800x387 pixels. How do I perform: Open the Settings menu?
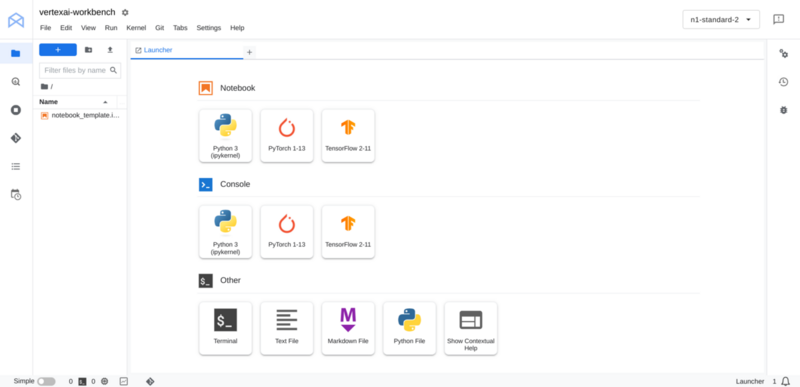point(209,28)
